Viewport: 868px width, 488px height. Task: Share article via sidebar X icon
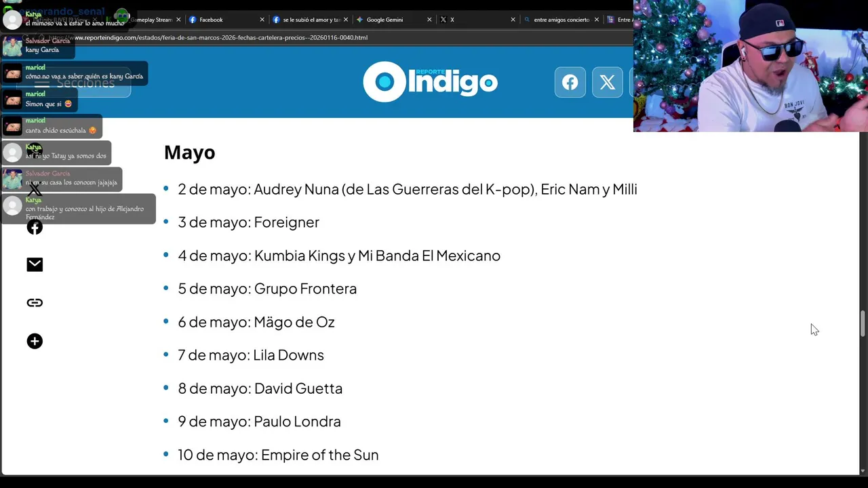tap(35, 189)
